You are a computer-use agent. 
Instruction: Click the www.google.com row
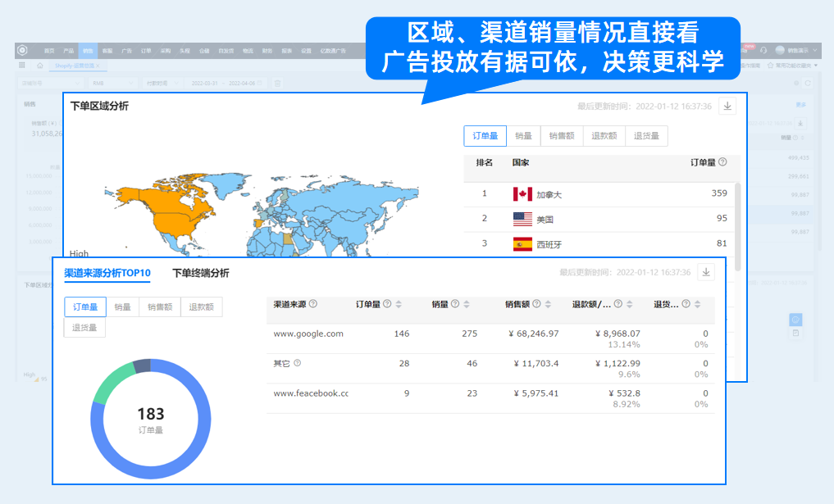(490, 338)
